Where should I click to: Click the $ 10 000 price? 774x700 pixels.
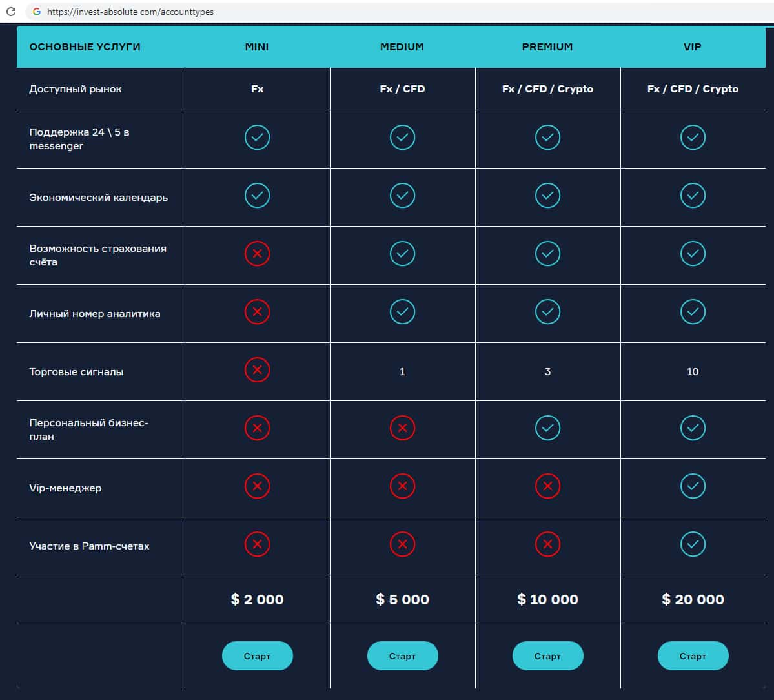click(547, 599)
